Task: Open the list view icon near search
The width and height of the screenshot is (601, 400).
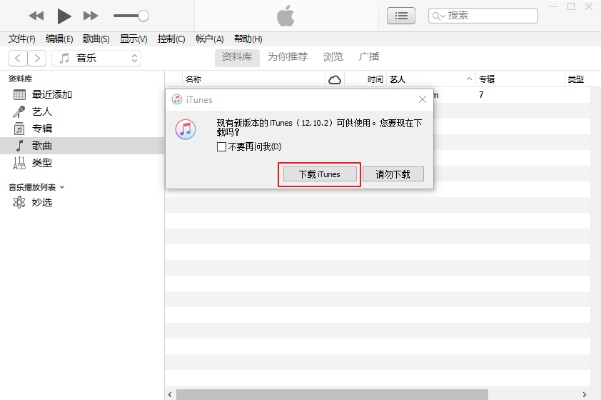Action: click(x=402, y=16)
